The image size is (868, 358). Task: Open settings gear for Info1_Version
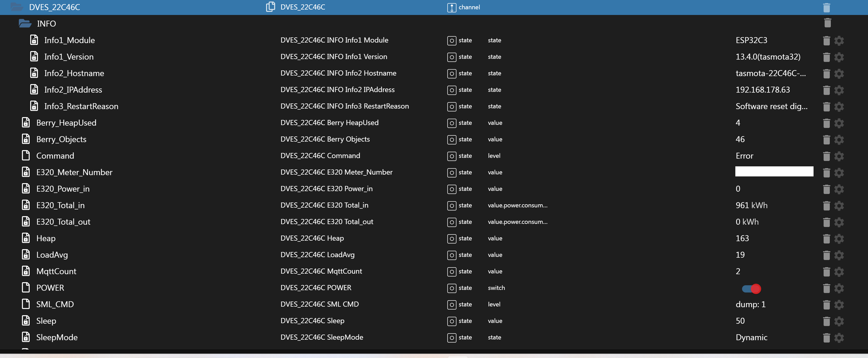pyautogui.click(x=839, y=57)
